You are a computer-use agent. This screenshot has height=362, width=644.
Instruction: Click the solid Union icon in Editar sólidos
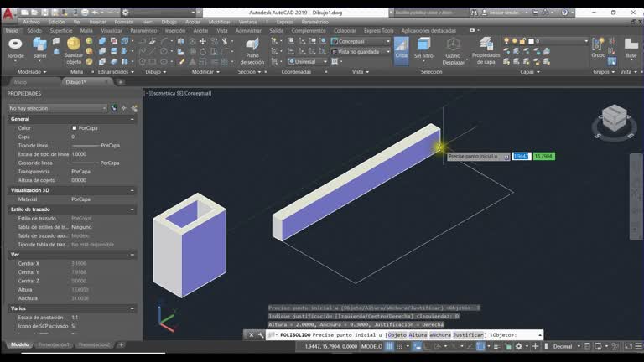click(102, 41)
